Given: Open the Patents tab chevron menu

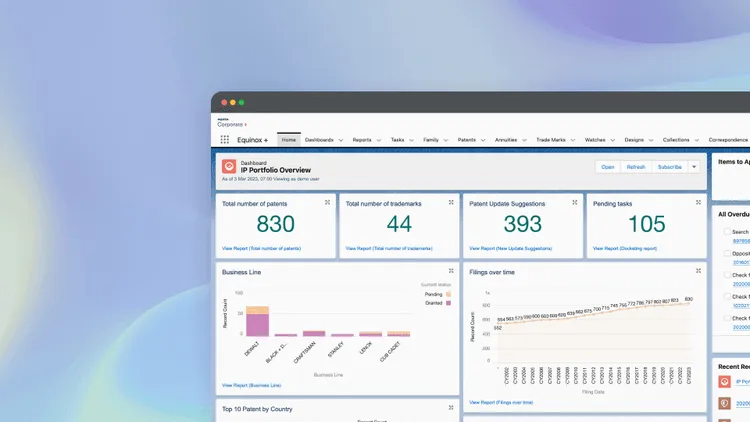Looking at the screenshot, I should 483,140.
